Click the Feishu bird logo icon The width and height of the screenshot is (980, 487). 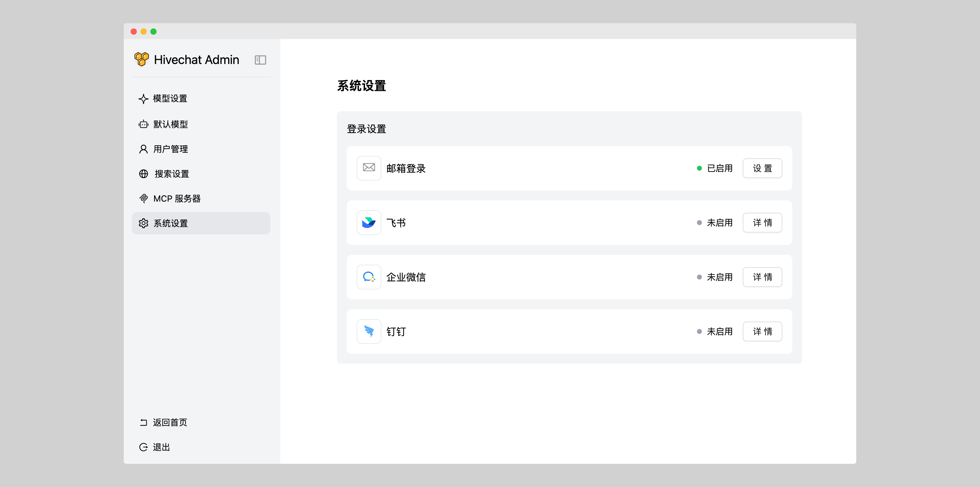(x=369, y=222)
